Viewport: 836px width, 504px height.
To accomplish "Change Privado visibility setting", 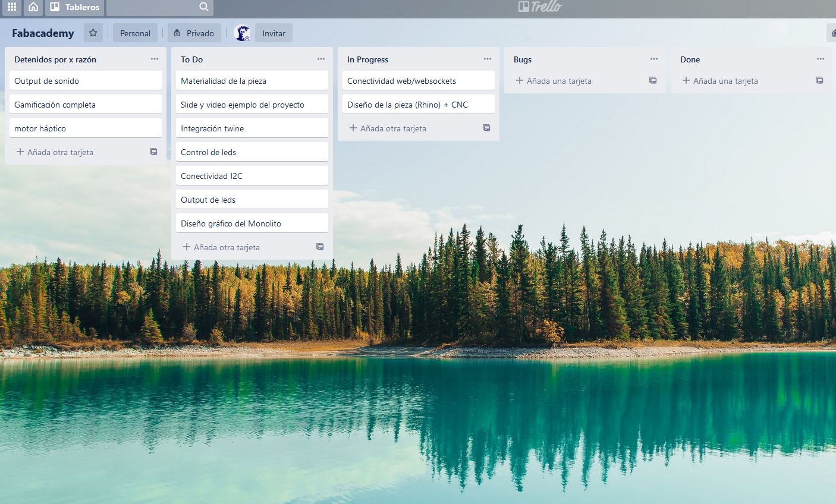I will (194, 33).
